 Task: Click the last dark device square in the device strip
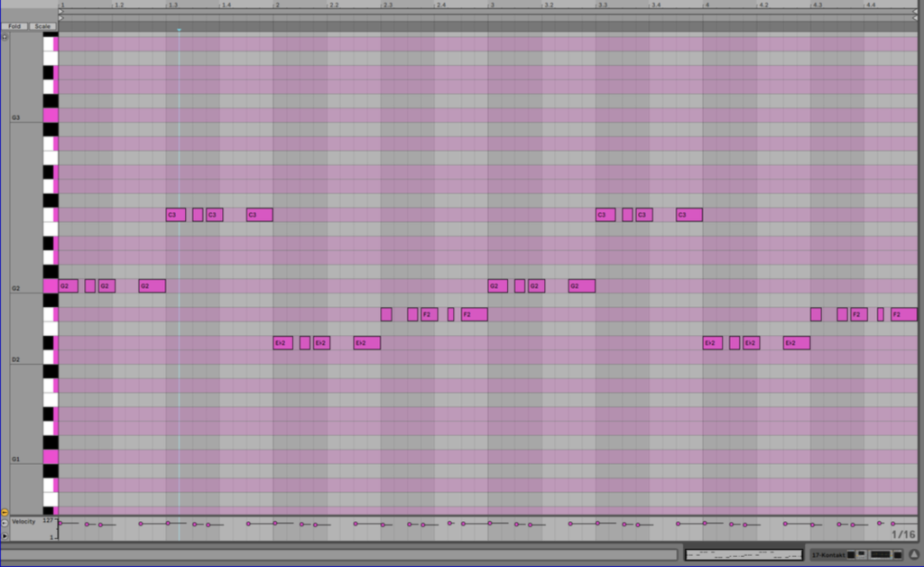click(x=898, y=554)
